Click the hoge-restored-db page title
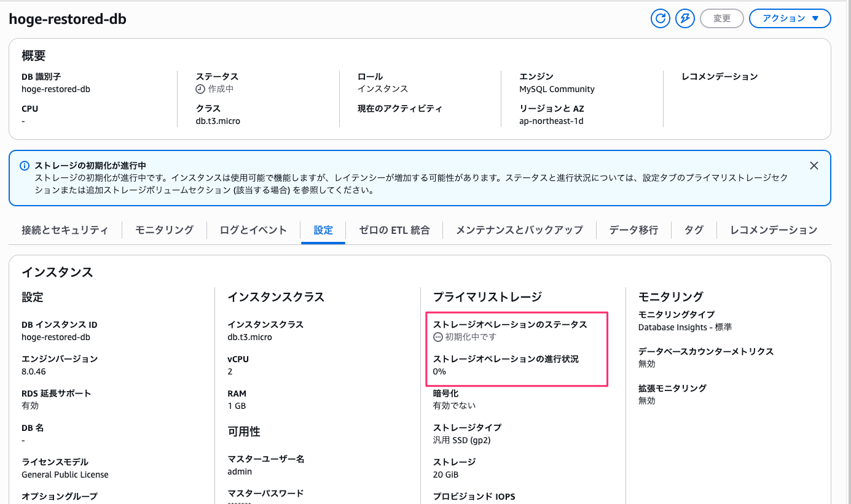The image size is (851, 504). pyautogui.click(x=68, y=19)
